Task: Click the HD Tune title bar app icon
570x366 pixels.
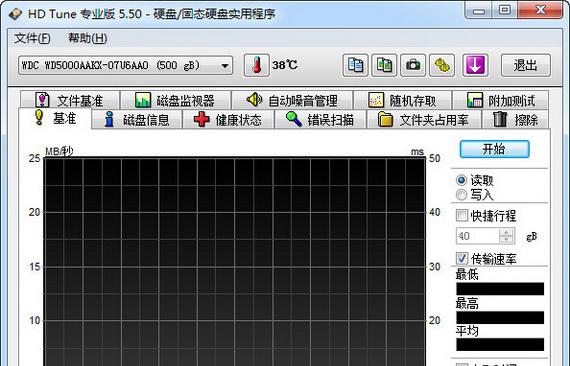Action: pos(15,14)
